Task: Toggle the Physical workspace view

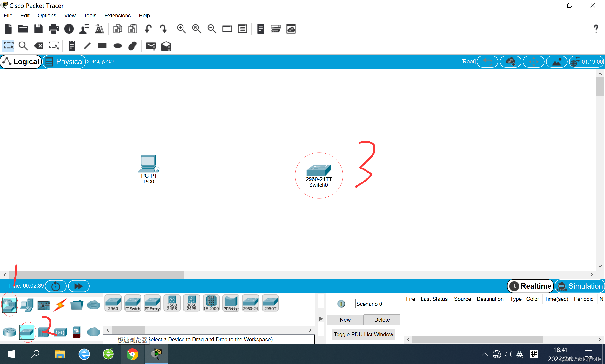Action: coord(65,61)
